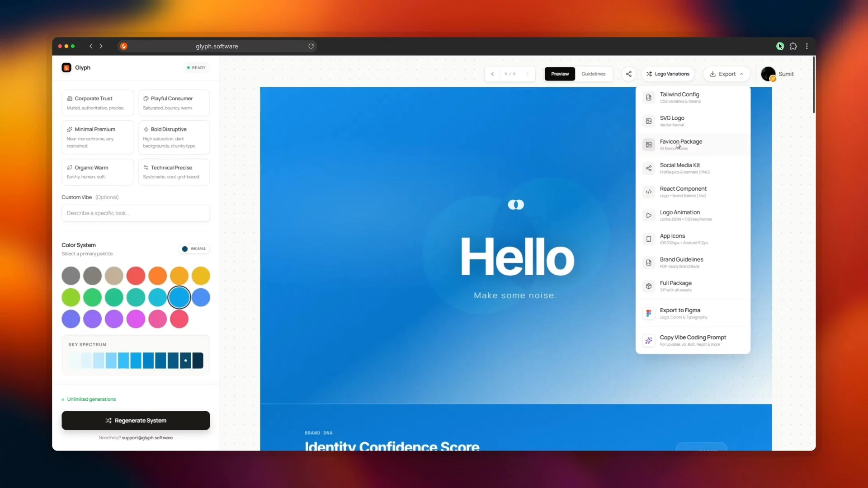Click the green browser profile icon
This screenshot has width=868, height=488.
(780, 46)
